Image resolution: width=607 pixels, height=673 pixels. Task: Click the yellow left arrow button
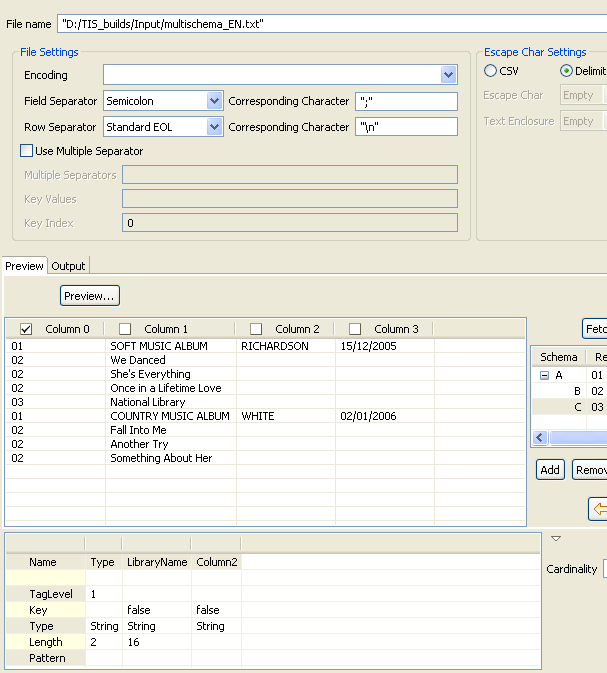click(x=599, y=509)
